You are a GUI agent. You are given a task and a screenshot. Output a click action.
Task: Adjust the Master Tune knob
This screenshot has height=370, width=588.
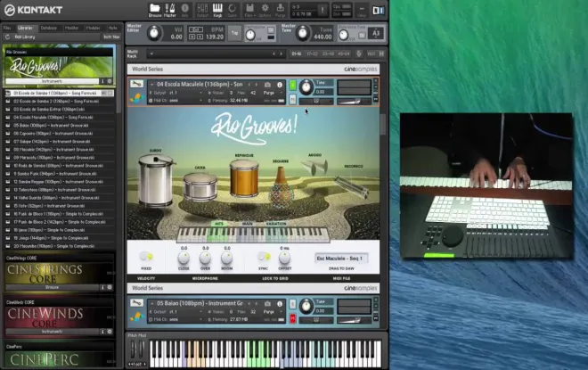click(x=303, y=33)
